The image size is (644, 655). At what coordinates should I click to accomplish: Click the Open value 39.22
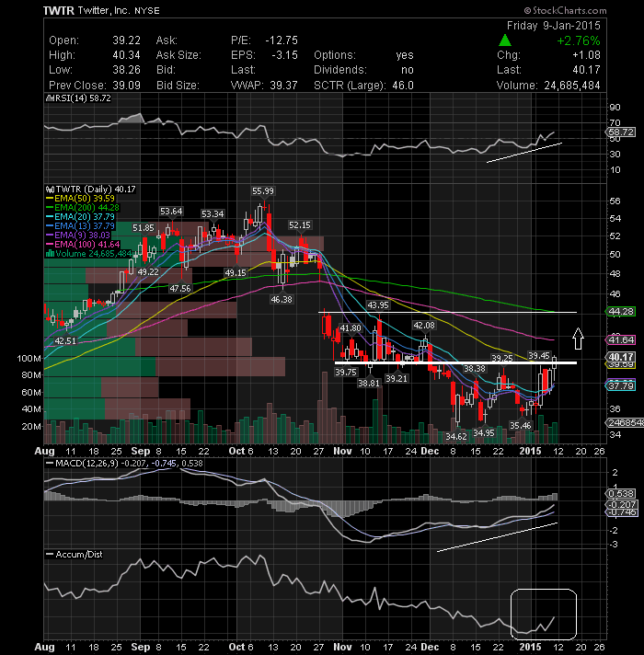click(x=126, y=40)
